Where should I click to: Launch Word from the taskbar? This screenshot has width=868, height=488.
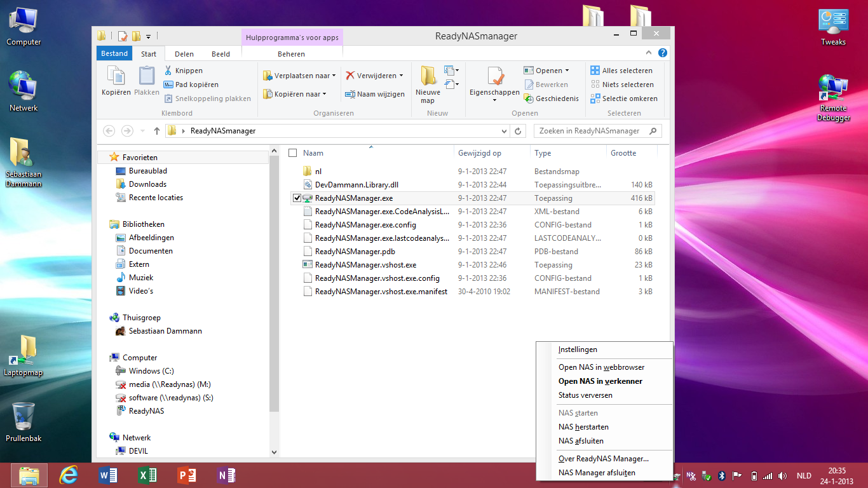[109, 475]
